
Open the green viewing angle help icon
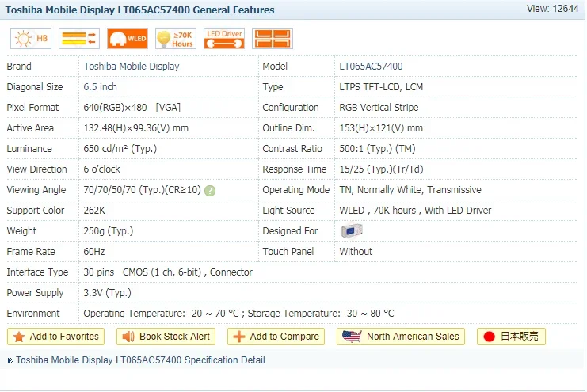[x=210, y=191]
